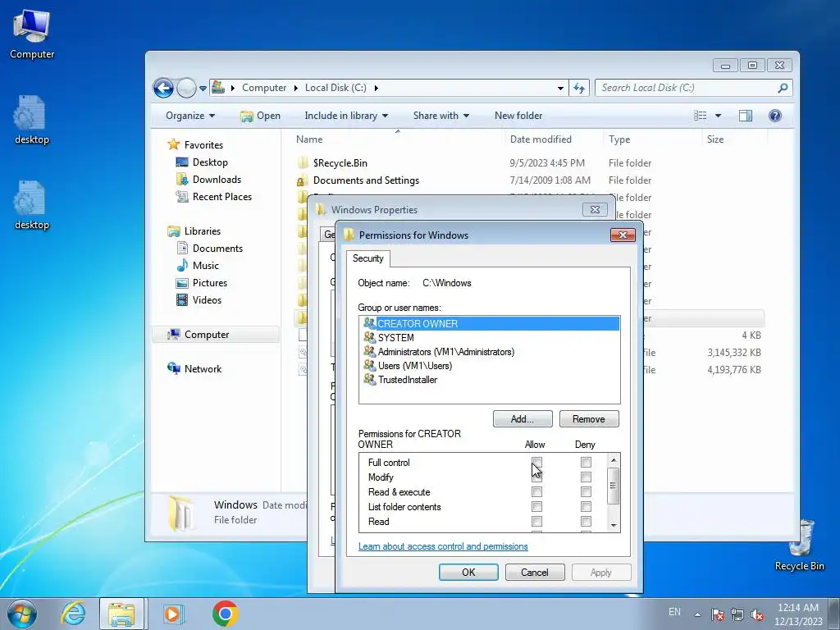Click the volume speaker tray icon

(x=757, y=614)
